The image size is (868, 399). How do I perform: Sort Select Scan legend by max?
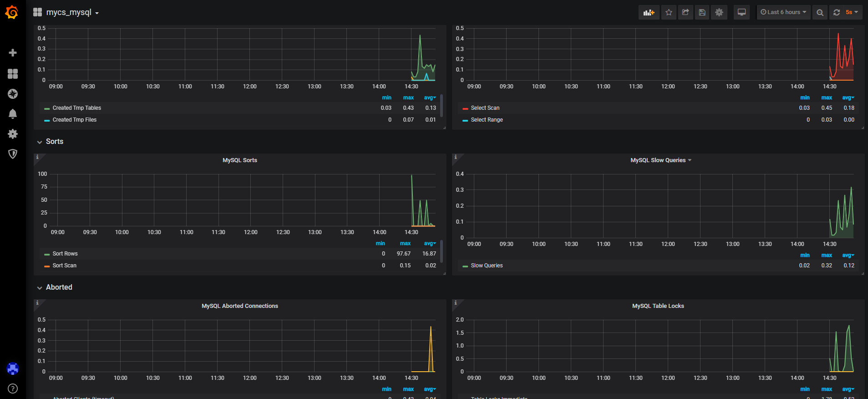[x=827, y=97]
